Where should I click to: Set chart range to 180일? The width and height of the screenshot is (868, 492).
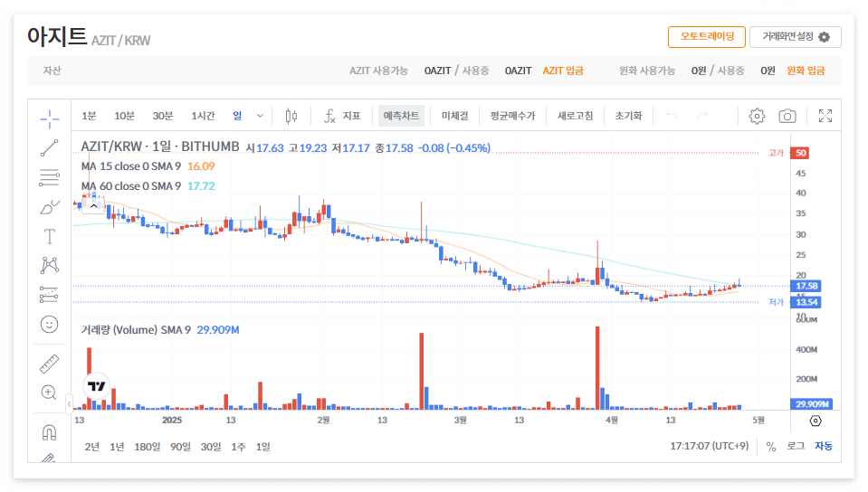point(148,447)
